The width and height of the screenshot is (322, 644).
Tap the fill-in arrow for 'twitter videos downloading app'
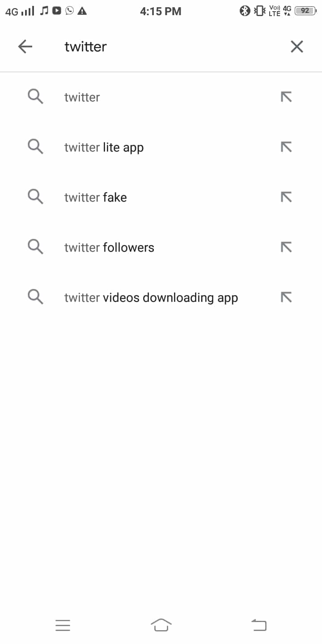pos(286,297)
